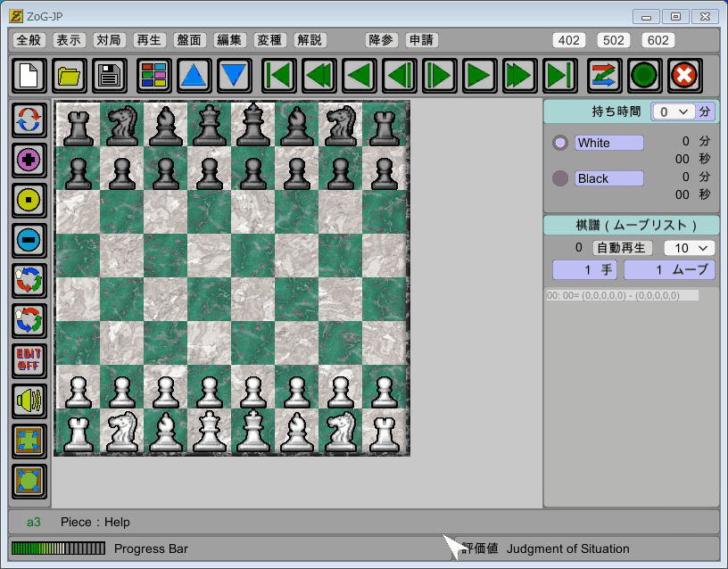Jump to first move icon

pos(279,75)
